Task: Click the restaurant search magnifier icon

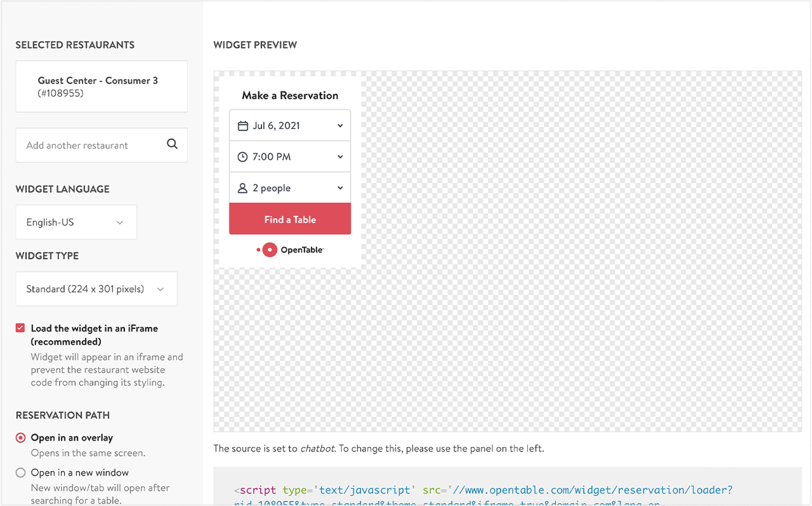Action: [172, 144]
